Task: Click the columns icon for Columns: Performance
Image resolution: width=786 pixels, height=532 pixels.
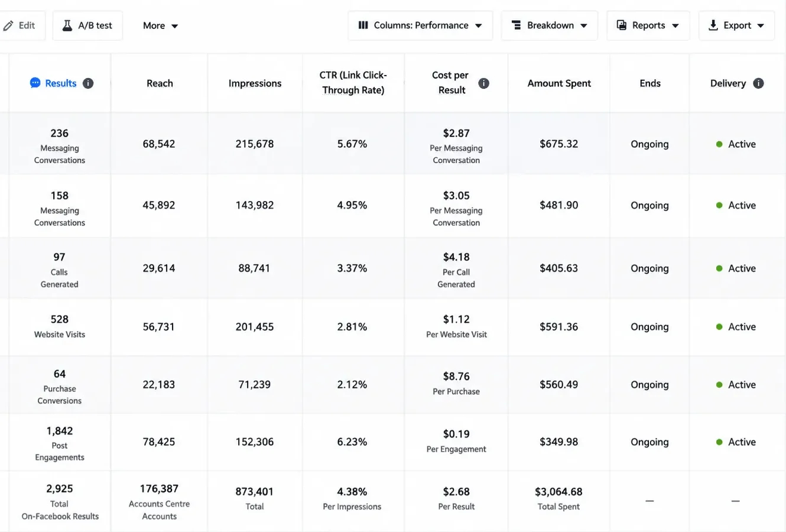Action: 363,25
